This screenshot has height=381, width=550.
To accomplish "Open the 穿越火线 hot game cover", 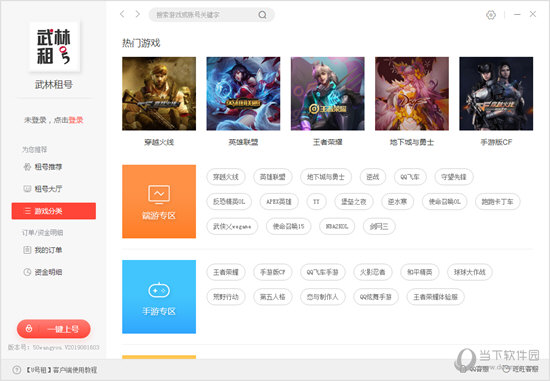I will pos(159,94).
